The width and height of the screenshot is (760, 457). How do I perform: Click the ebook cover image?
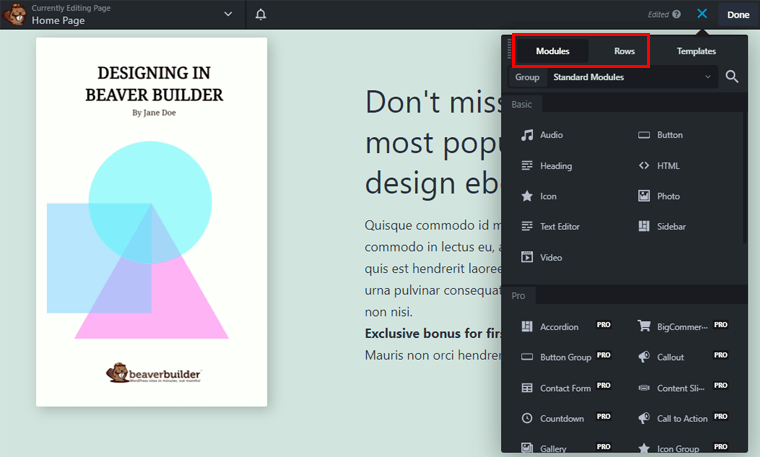click(152, 222)
